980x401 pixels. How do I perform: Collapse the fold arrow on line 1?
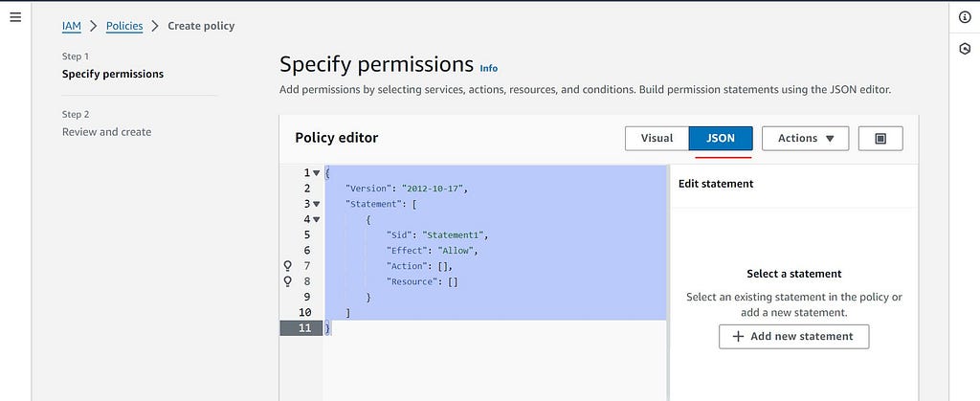tap(316, 173)
